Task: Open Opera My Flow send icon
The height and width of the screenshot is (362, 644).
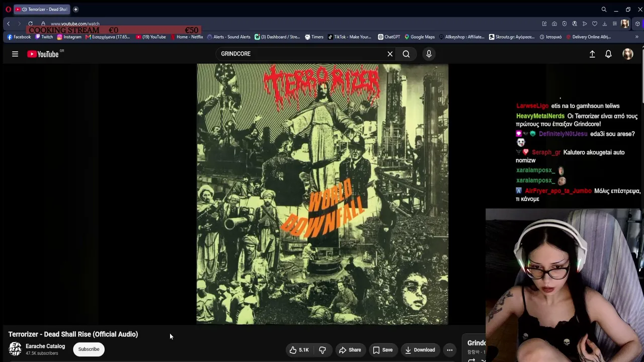Action: [585, 24]
